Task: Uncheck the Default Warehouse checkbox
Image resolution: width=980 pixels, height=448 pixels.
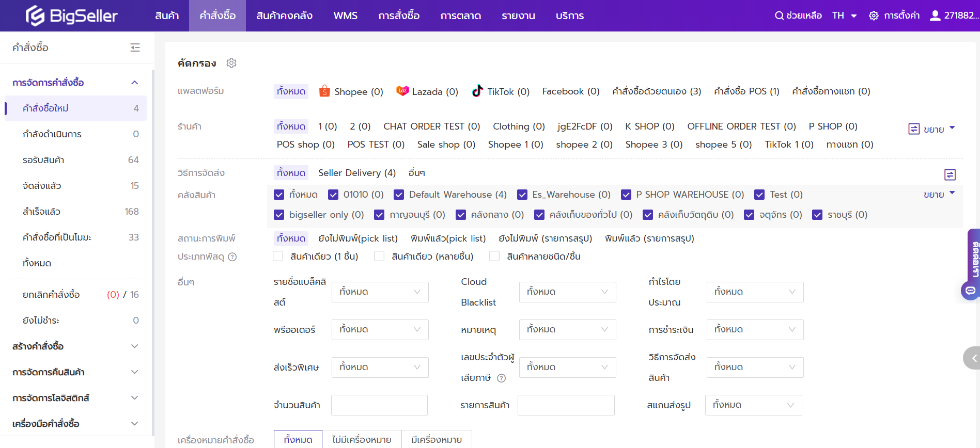Action: tap(399, 195)
